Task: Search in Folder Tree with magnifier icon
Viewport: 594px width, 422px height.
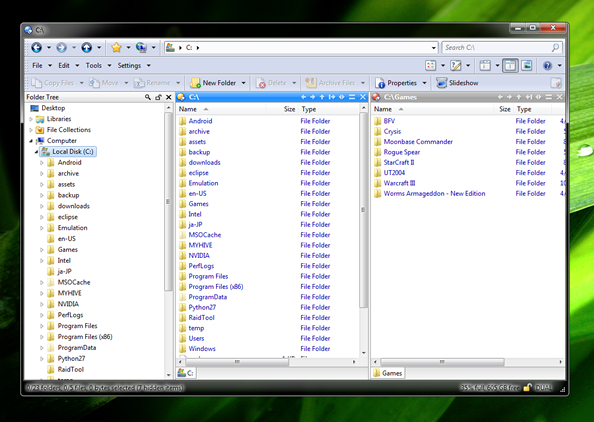Action: click(148, 97)
